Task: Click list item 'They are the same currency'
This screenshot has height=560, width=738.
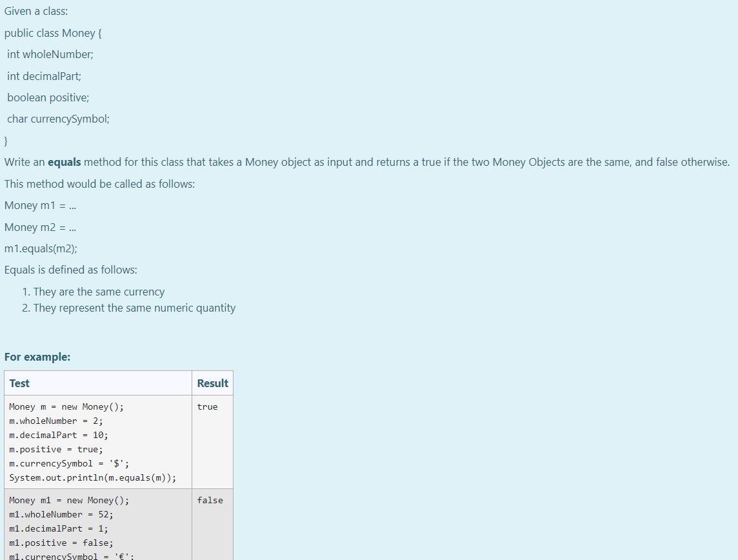Action: 99,292
